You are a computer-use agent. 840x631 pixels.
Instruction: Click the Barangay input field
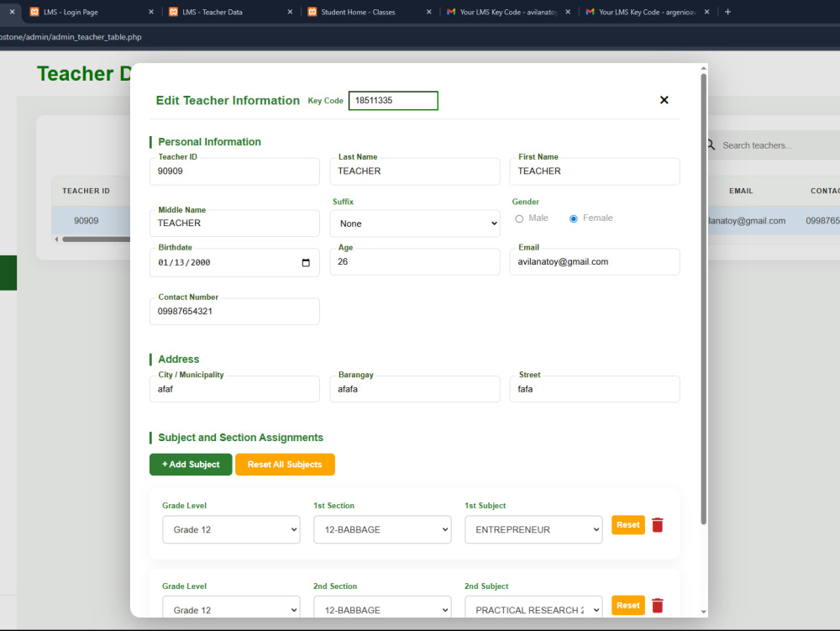(415, 389)
